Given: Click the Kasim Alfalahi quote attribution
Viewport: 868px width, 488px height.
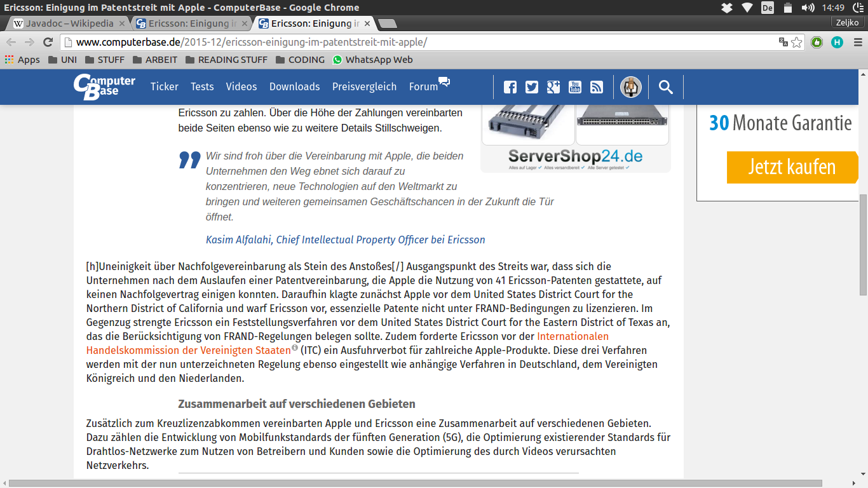Looking at the screenshot, I should (345, 240).
